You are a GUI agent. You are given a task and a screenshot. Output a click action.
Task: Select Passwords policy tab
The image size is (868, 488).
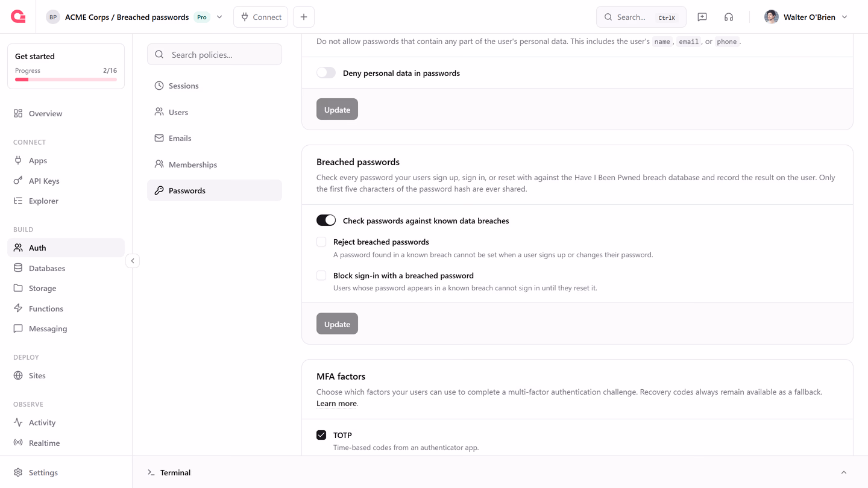coord(215,190)
